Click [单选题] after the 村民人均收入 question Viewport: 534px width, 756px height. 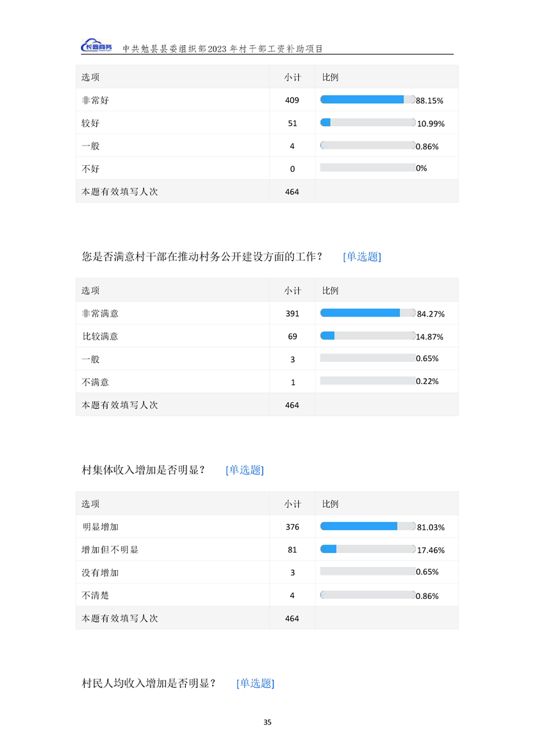[255, 683]
